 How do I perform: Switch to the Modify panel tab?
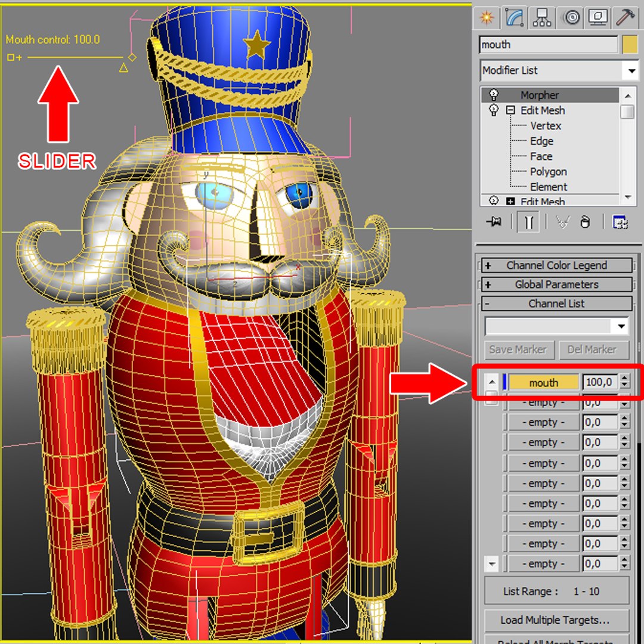[515, 17]
